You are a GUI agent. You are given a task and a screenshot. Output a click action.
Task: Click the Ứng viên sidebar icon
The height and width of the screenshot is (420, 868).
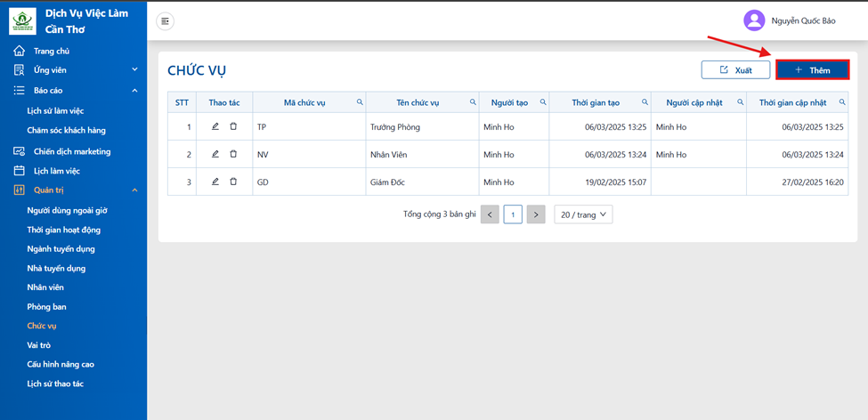19,69
